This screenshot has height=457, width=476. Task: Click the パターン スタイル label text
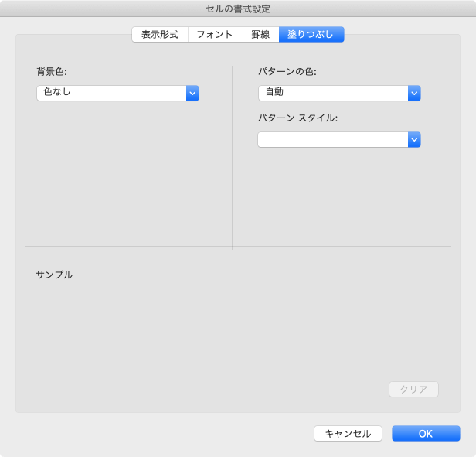[x=298, y=118]
